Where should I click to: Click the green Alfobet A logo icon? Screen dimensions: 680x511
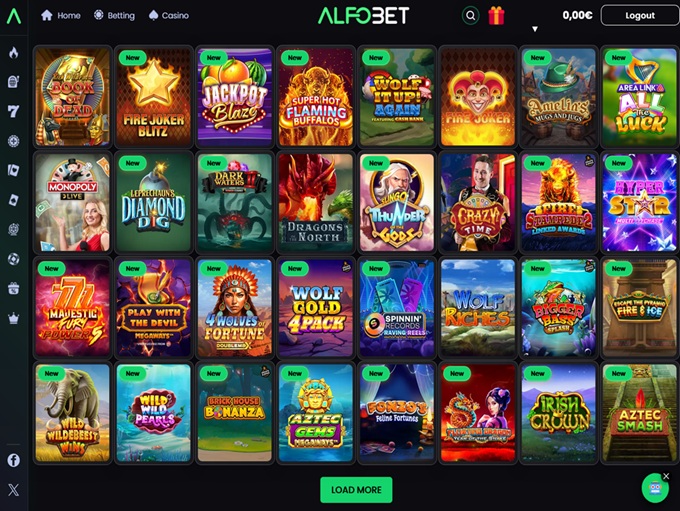click(14, 16)
